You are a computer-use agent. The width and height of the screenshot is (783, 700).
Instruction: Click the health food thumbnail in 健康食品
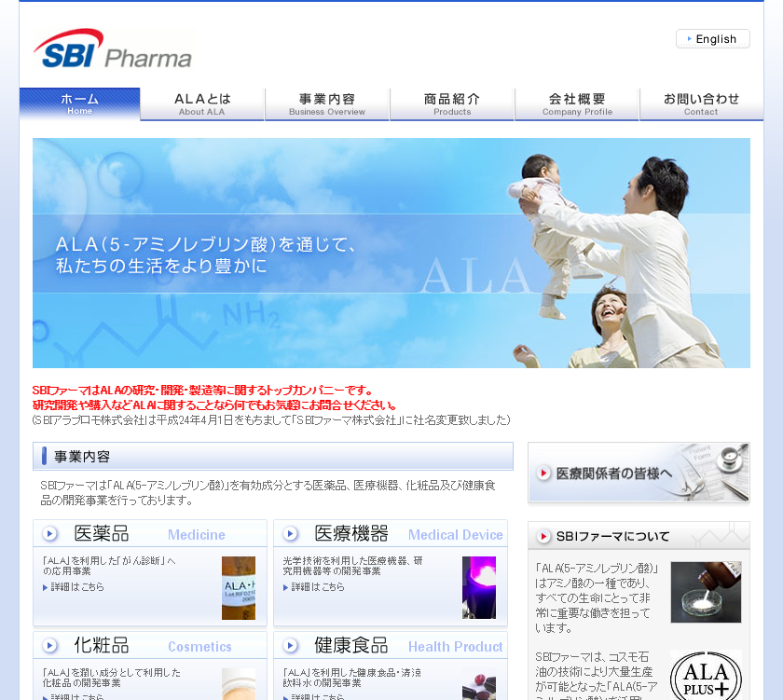tap(479, 684)
